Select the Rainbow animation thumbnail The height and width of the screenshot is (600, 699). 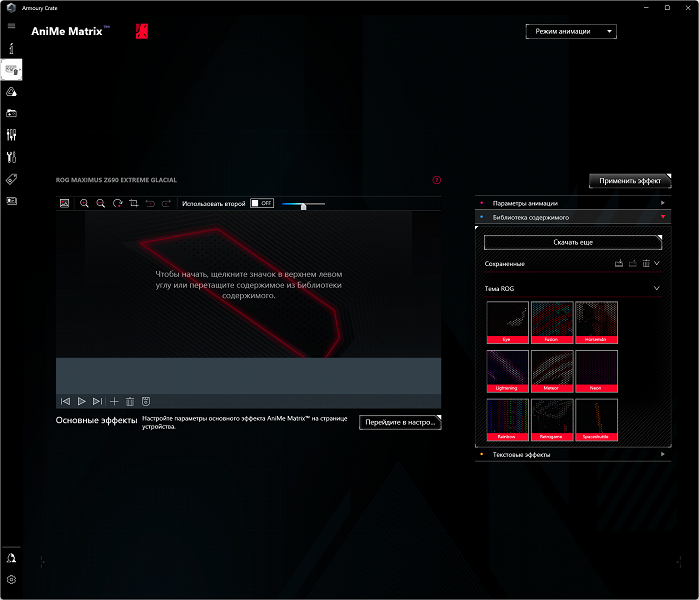point(508,420)
